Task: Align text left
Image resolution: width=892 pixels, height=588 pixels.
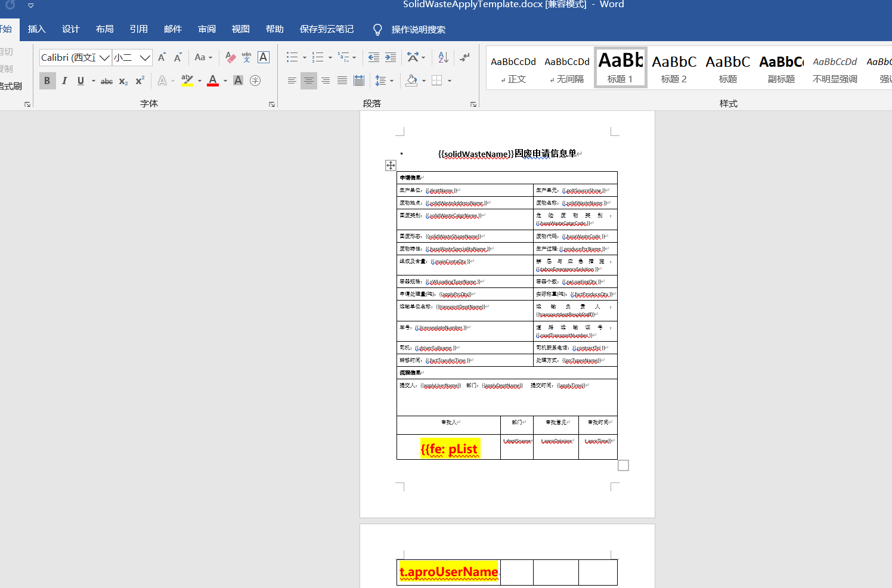Action: point(292,81)
